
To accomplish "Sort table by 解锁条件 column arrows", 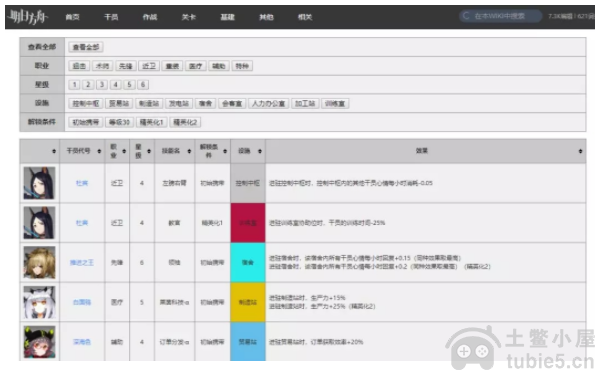I will (225, 151).
